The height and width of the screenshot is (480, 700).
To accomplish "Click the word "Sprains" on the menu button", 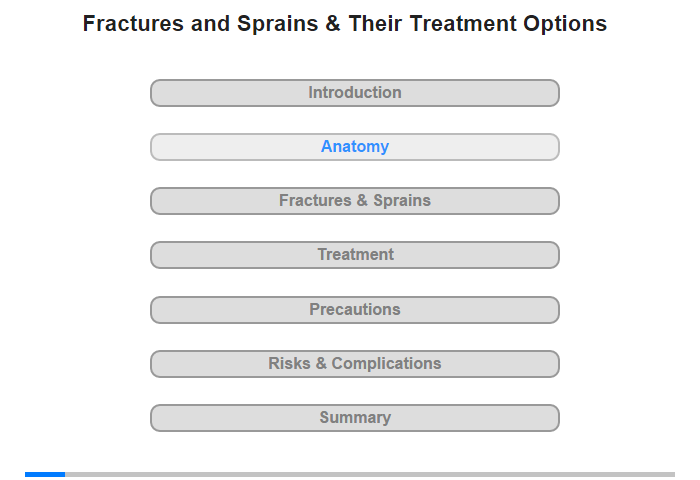I will tap(402, 200).
